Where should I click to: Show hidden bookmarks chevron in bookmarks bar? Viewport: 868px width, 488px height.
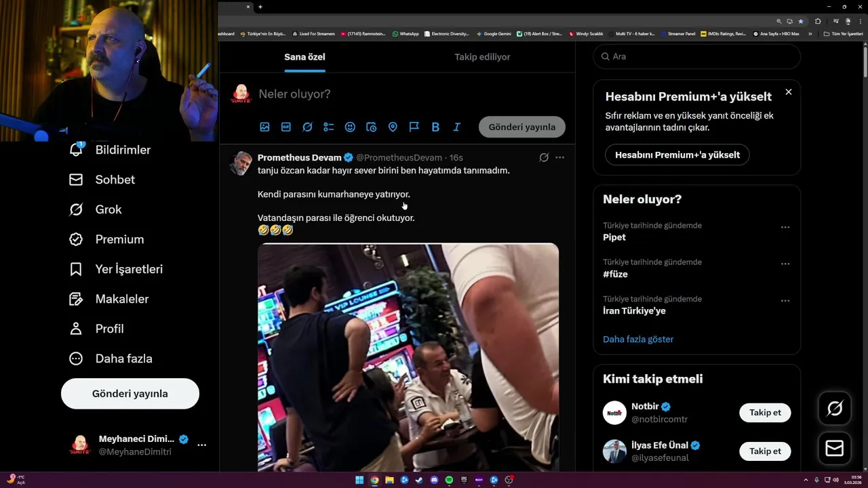810,33
